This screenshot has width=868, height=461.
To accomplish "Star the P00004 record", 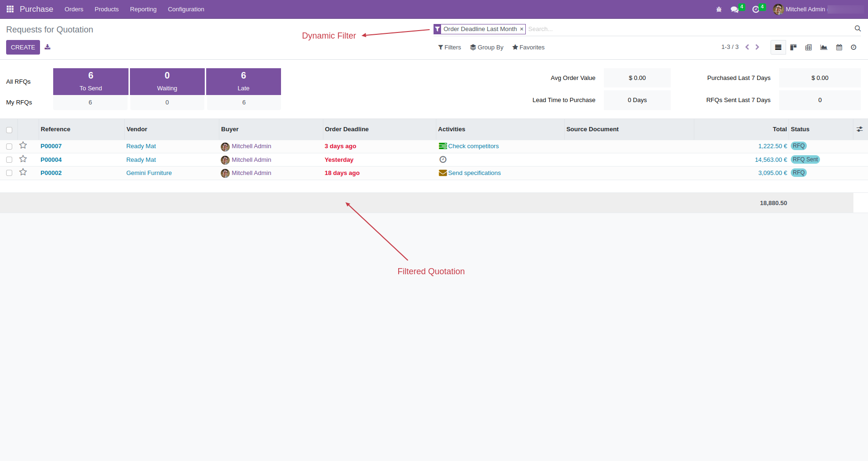I will [x=23, y=159].
